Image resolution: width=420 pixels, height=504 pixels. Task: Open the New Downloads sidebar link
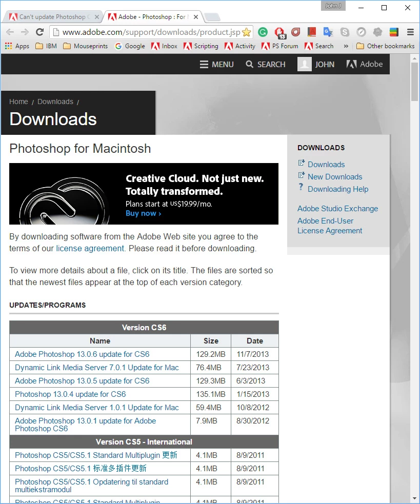click(335, 177)
